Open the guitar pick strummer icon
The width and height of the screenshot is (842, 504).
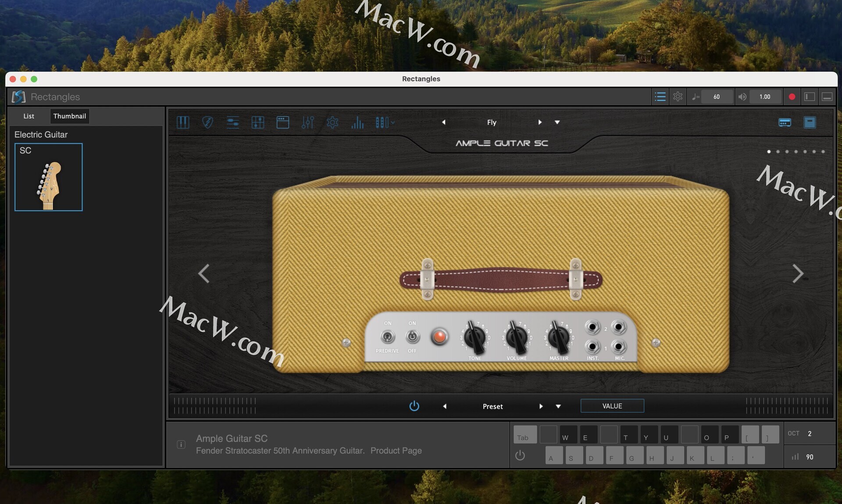click(207, 122)
